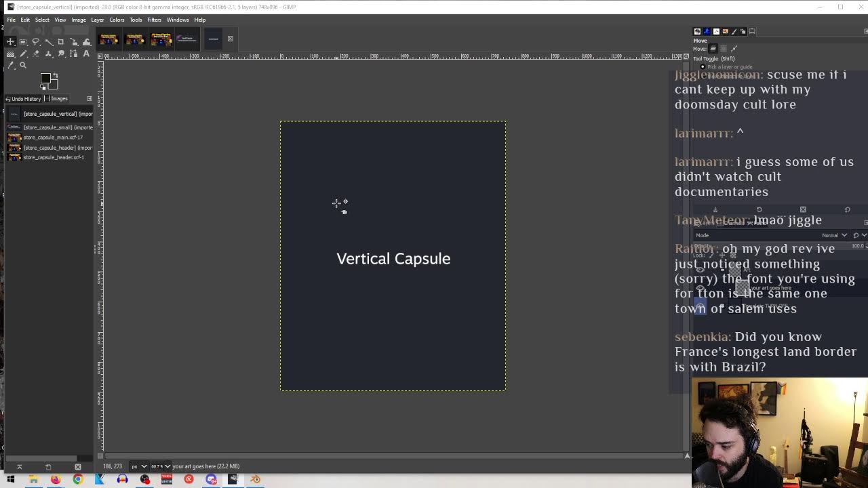Select the Crop tool
This screenshot has height=488, width=868.
[61, 42]
